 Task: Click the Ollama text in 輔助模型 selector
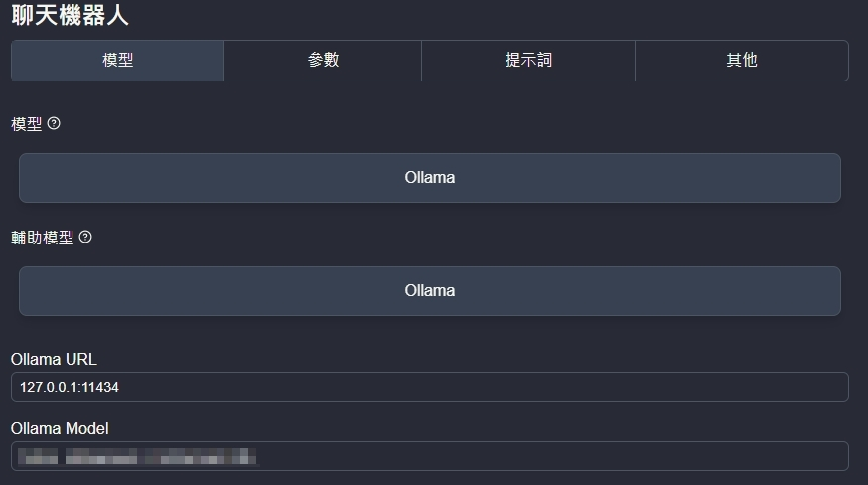pos(430,291)
